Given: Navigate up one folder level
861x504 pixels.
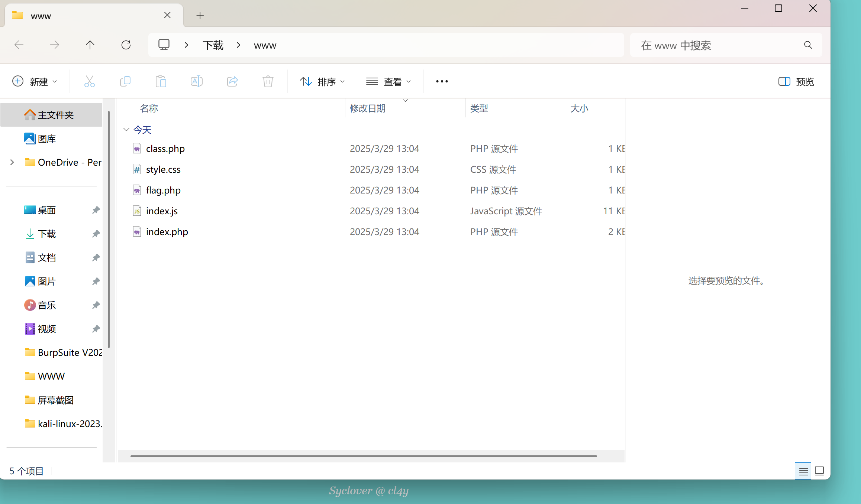Looking at the screenshot, I should point(90,45).
